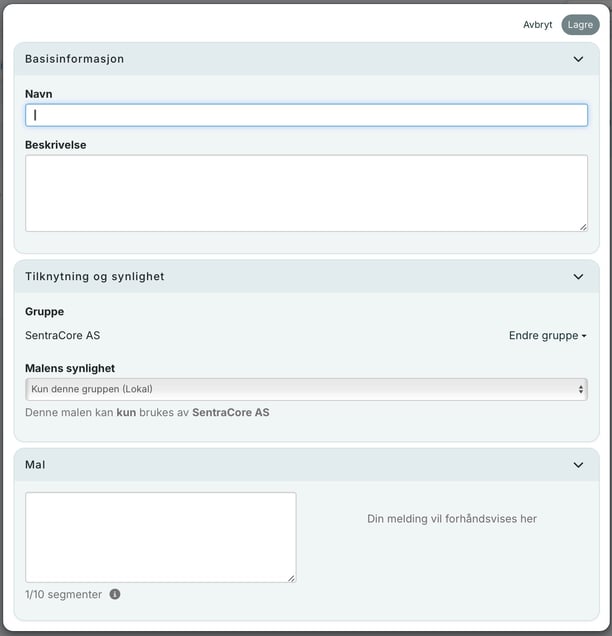Open the Malens synlighet select box

(x=306, y=389)
